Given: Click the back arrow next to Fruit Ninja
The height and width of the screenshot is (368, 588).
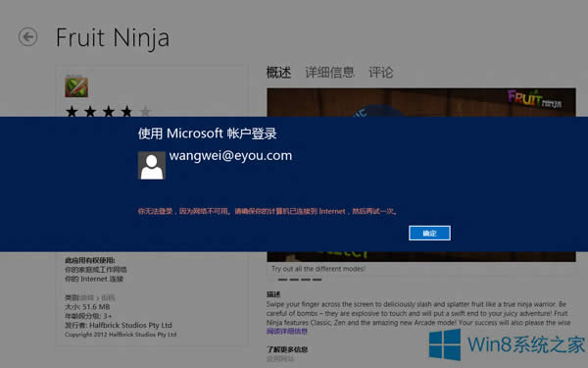Looking at the screenshot, I should (27, 37).
